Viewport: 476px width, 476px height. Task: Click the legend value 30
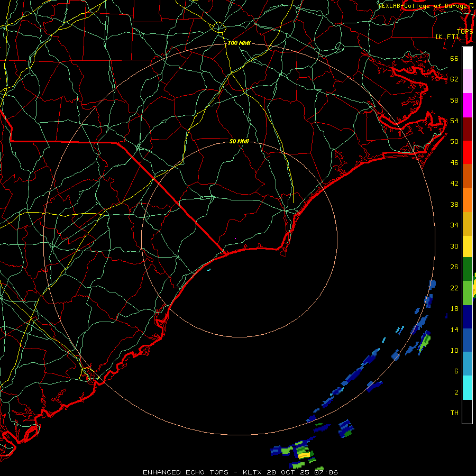(x=454, y=246)
